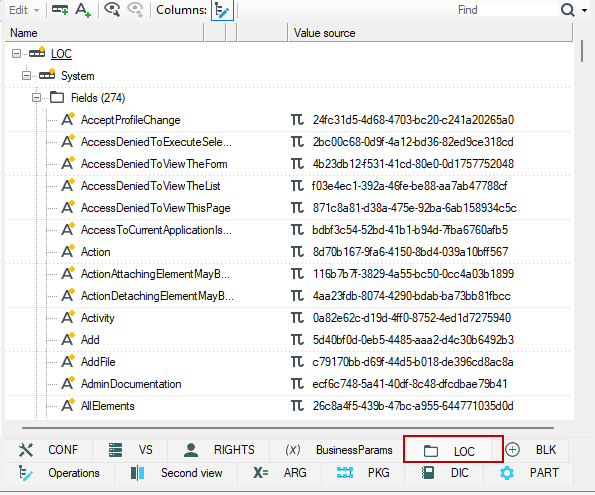Viewport: 595px width, 495px height.
Task: Open the DIC tab
Action: [444, 473]
